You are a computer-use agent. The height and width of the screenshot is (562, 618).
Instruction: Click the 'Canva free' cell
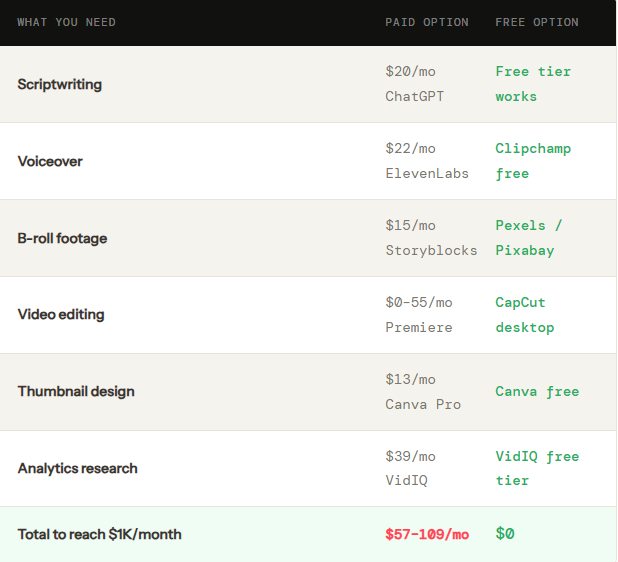coord(537,392)
